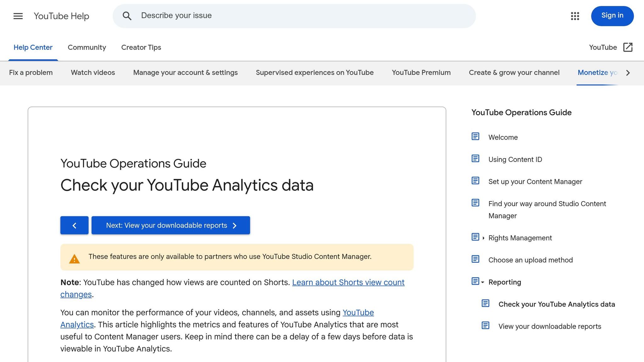Open the Learn about Shorts view count changes link
This screenshot has height=362, width=644.
coord(348,282)
